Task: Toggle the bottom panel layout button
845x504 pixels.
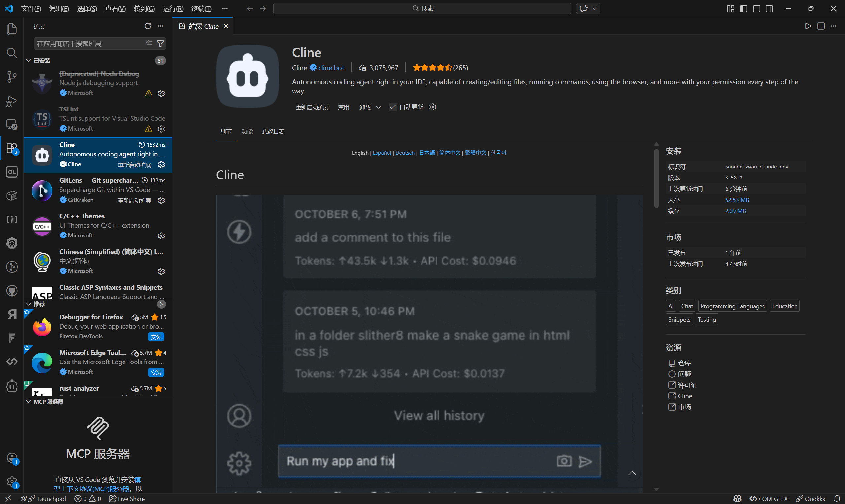Action: [x=756, y=9]
